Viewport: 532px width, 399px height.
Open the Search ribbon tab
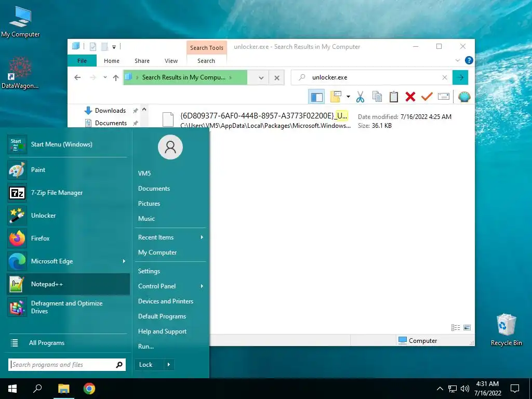pos(206,61)
